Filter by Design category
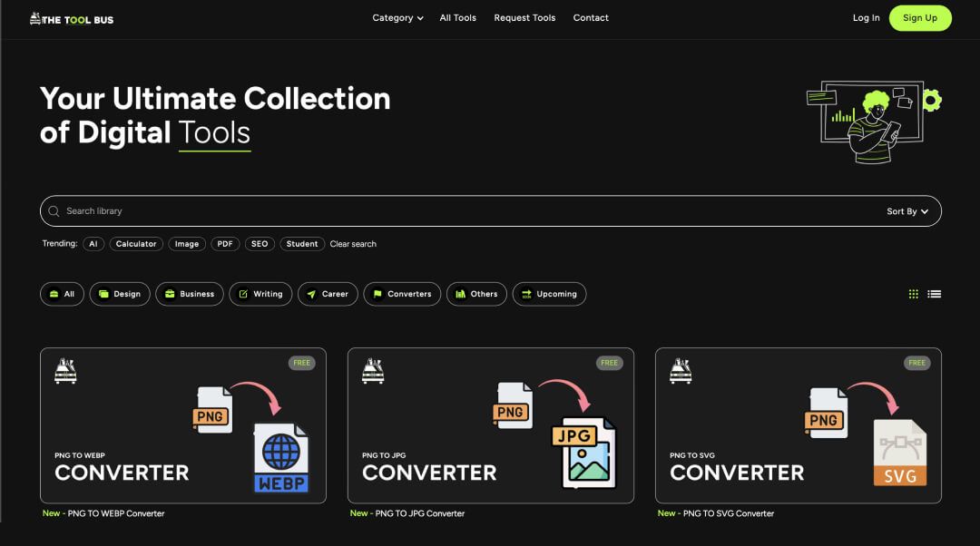980x546 pixels. 120,294
